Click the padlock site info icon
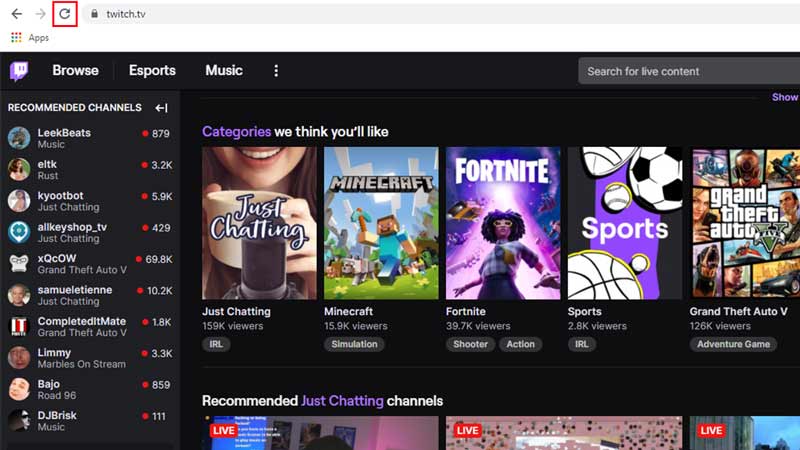This screenshot has height=450, width=800. (94, 14)
